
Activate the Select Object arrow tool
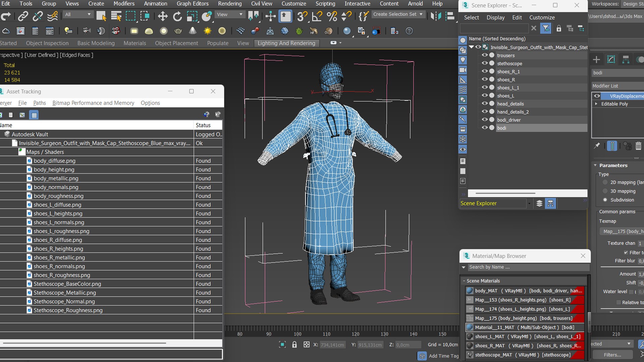coord(101,16)
